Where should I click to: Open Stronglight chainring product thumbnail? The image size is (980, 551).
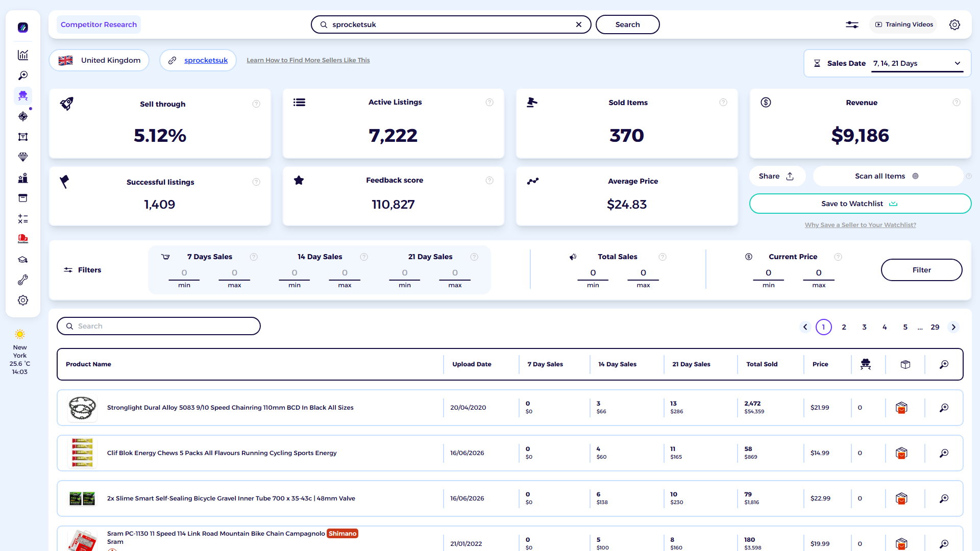pyautogui.click(x=82, y=408)
